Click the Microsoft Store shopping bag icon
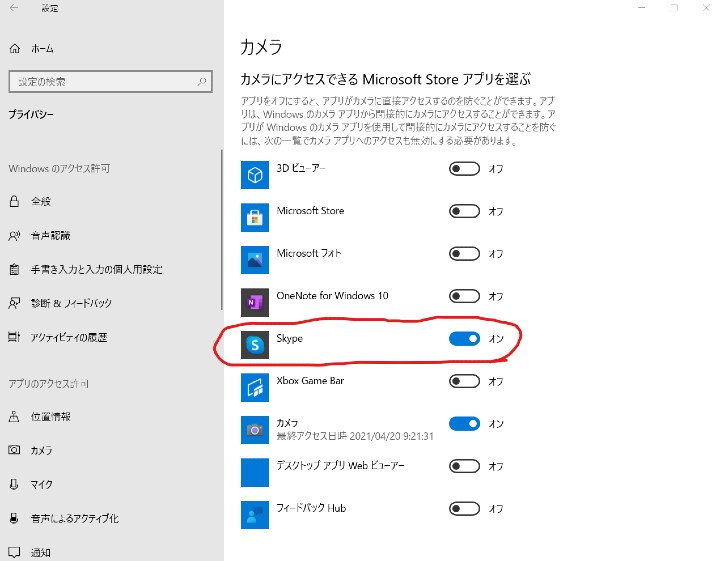This screenshot has width=720, height=561. click(x=255, y=217)
